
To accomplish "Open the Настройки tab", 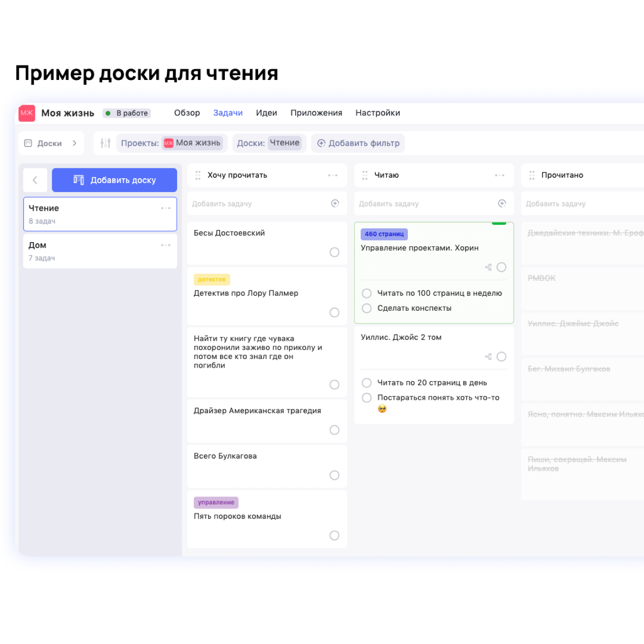I will pos(378,113).
